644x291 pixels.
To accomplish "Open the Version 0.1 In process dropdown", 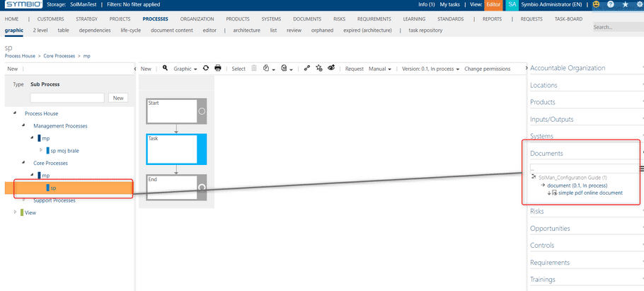I will tap(430, 69).
